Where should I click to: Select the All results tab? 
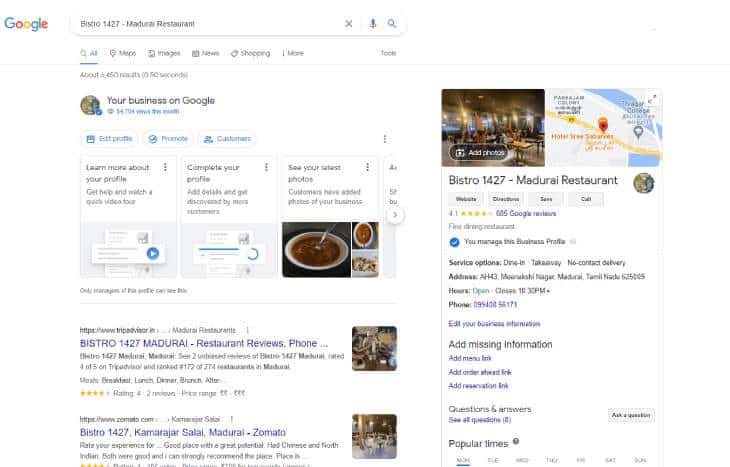click(89, 53)
